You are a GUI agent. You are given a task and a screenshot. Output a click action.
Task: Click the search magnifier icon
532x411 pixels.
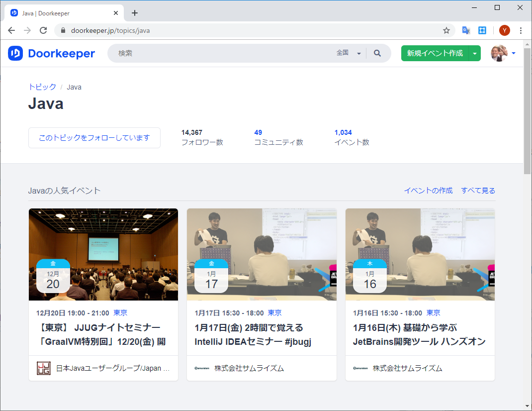click(377, 53)
